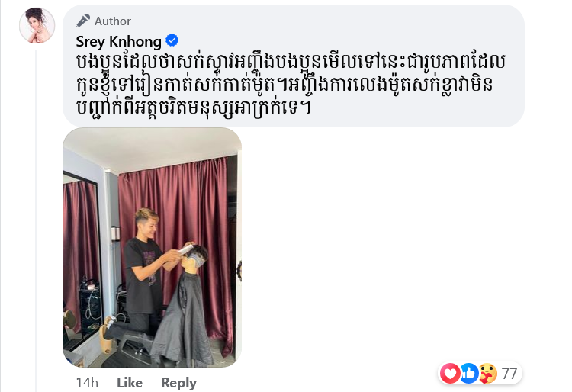
Task: Click the Khmer comment text first line
Action: pos(291,62)
